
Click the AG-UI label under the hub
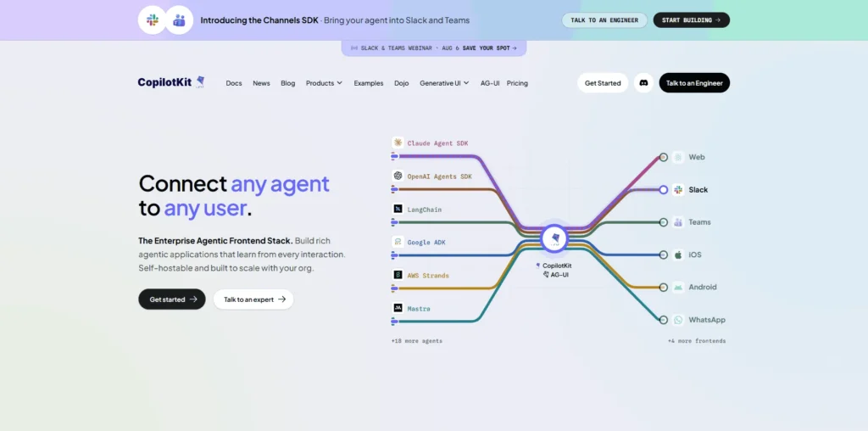click(559, 275)
